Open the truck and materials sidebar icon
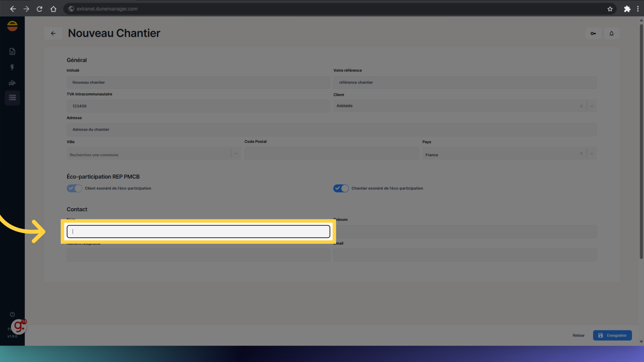644x362 pixels. coord(12,83)
